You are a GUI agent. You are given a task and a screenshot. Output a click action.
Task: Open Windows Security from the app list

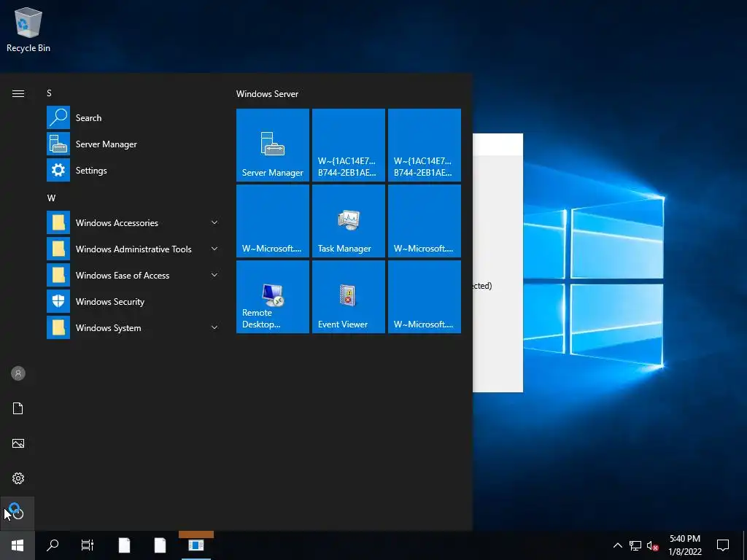pyautogui.click(x=134, y=301)
